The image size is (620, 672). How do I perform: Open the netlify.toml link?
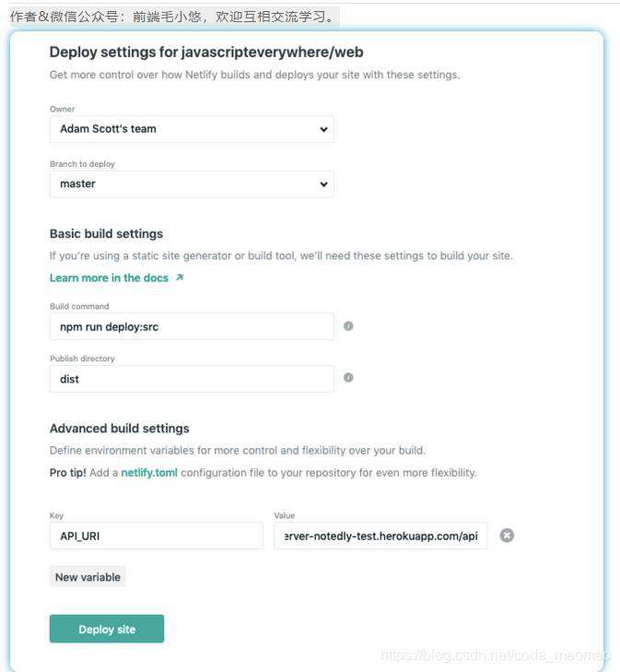149,473
